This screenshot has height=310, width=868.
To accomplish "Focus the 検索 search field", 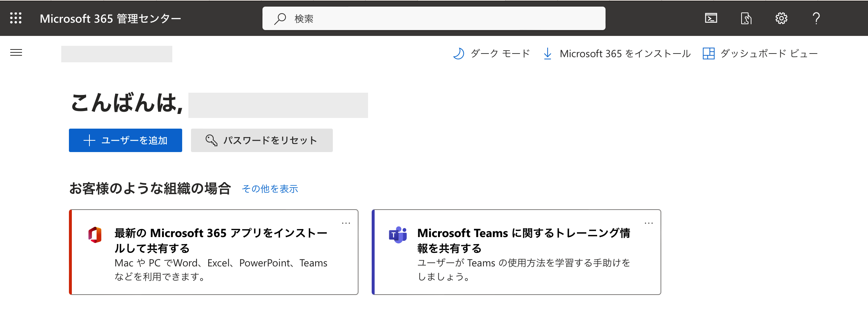I will coord(434,18).
